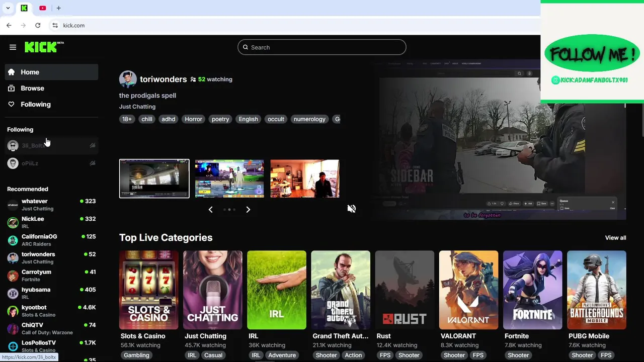Open Slots & Casino category card
The image size is (644, 362).
149,290
